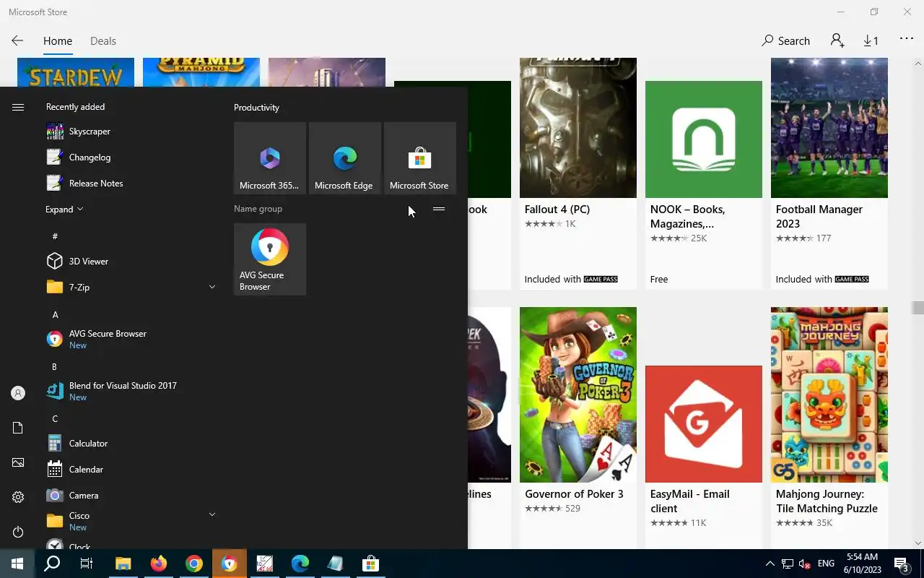Open the AVG Secure Browser tile

pos(270,259)
